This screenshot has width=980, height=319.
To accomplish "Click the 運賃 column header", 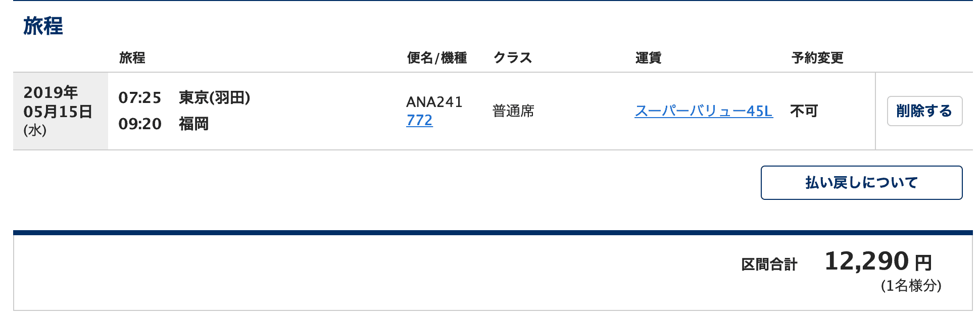I will coord(648,58).
